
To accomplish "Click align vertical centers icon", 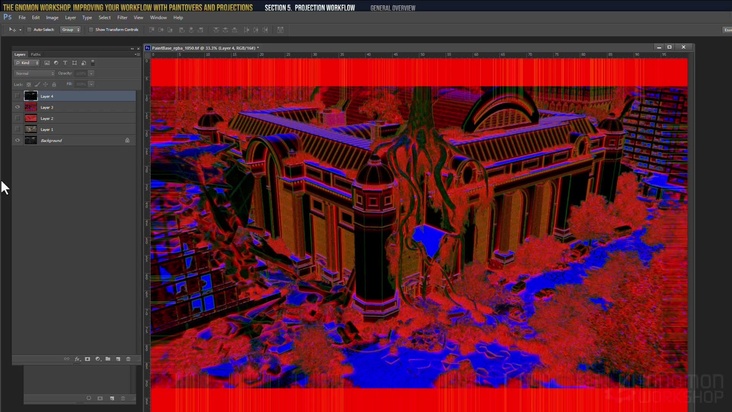I will coord(161,29).
